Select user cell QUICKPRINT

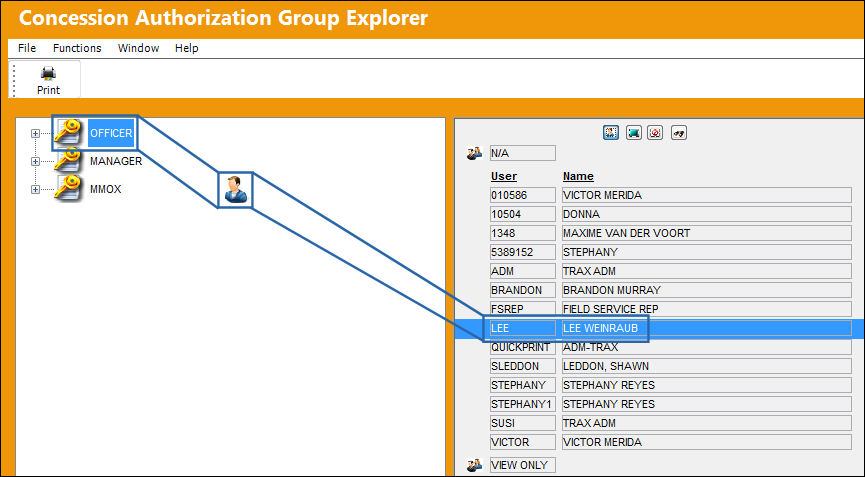click(x=522, y=347)
